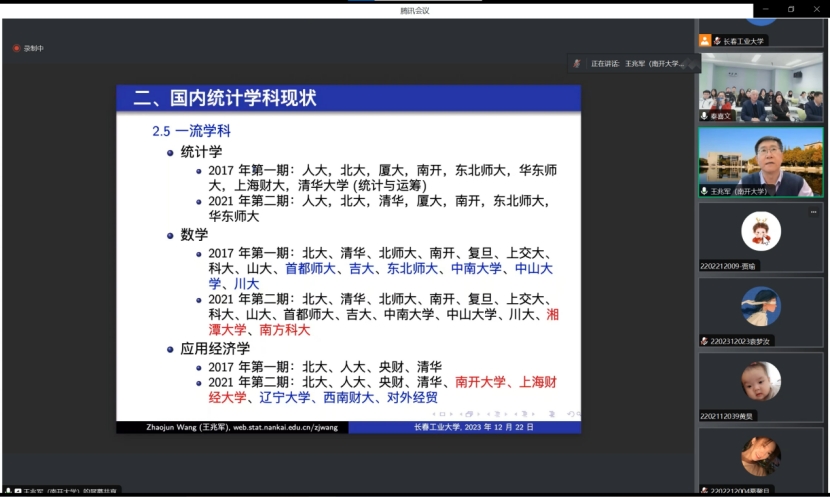This screenshot has width=830, height=497.
Task: Click the microphone icon beside 王兆军 video
Action: tap(705, 190)
